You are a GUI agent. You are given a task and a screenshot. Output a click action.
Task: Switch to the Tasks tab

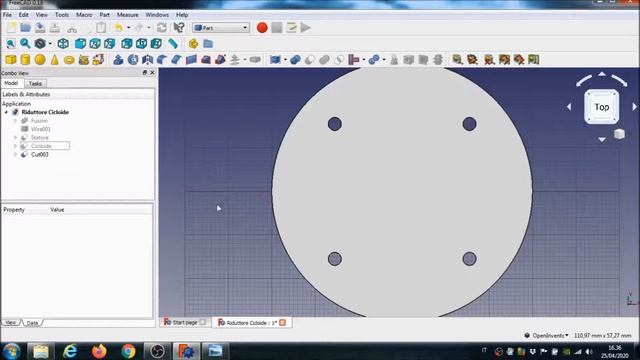point(35,83)
